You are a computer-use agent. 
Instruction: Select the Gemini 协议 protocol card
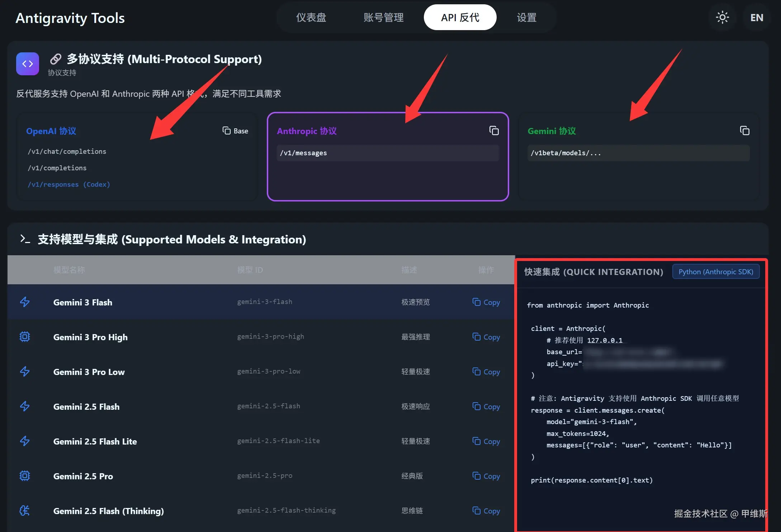pos(638,176)
